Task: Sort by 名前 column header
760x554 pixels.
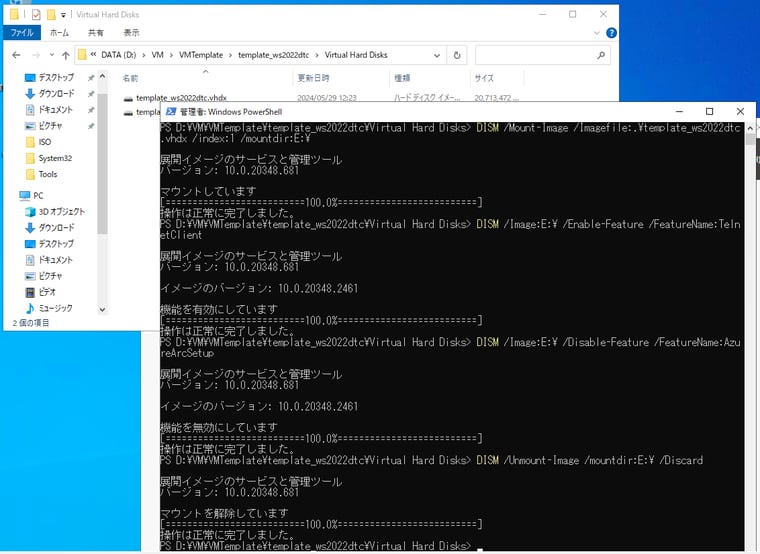Action: [130, 78]
